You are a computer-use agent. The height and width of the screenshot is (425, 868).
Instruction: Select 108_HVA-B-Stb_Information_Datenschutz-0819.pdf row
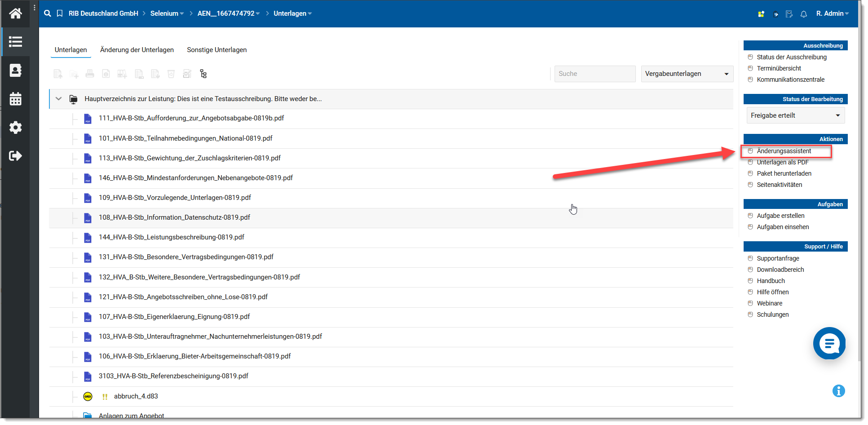pyautogui.click(x=391, y=217)
